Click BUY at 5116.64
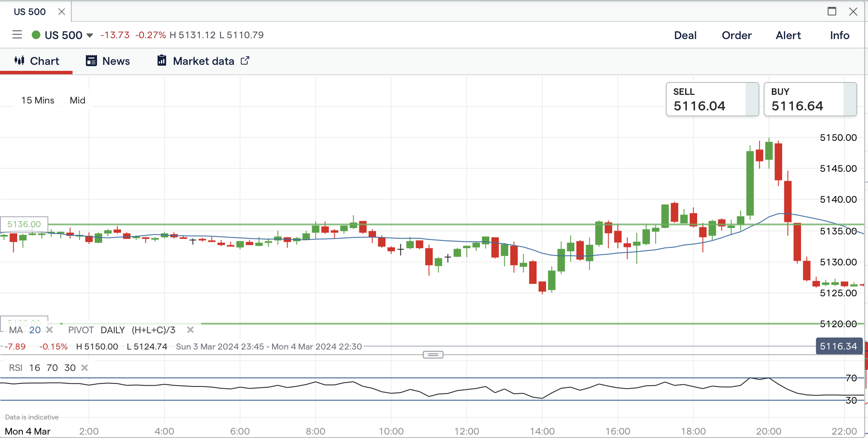The height and width of the screenshot is (438, 868). coord(810,99)
